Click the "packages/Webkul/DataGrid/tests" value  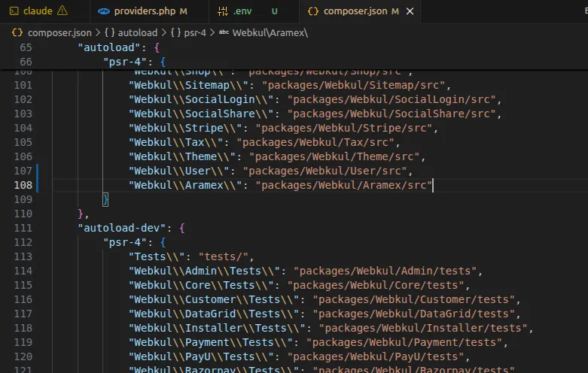pos(413,313)
